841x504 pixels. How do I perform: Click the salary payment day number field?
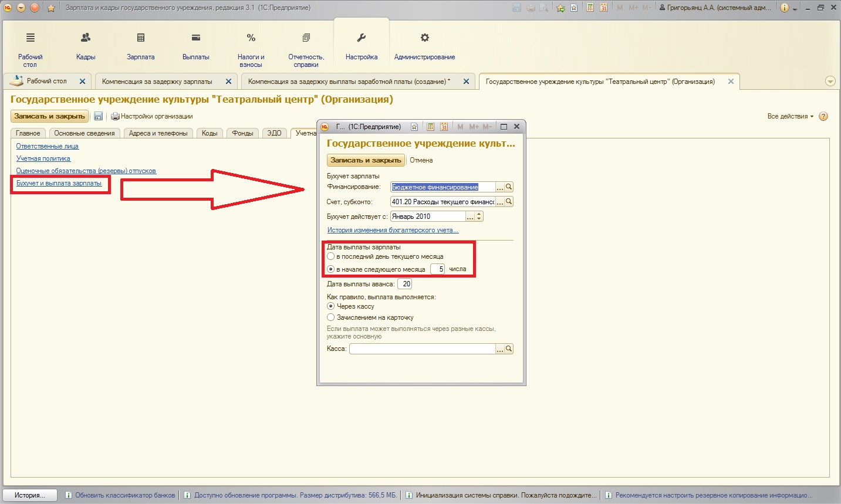(438, 269)
